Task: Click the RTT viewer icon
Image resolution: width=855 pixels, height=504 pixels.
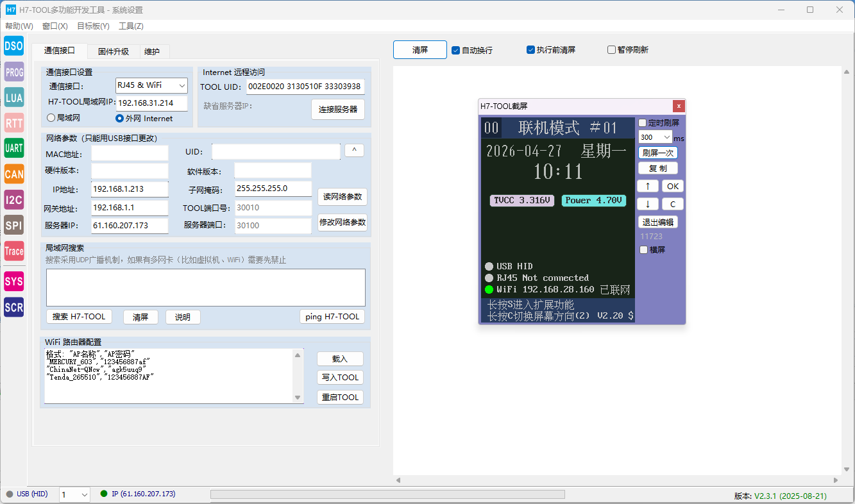Action: (13, 122)
